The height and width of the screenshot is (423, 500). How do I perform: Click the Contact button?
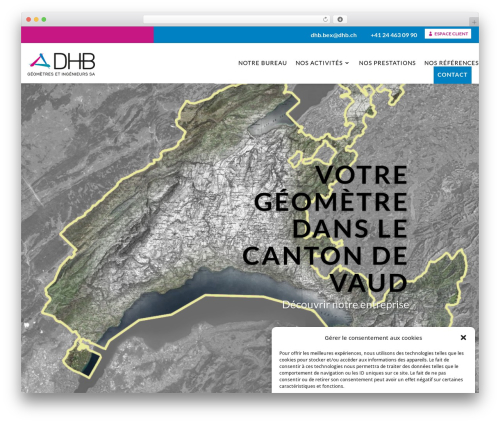pos(452,75)
